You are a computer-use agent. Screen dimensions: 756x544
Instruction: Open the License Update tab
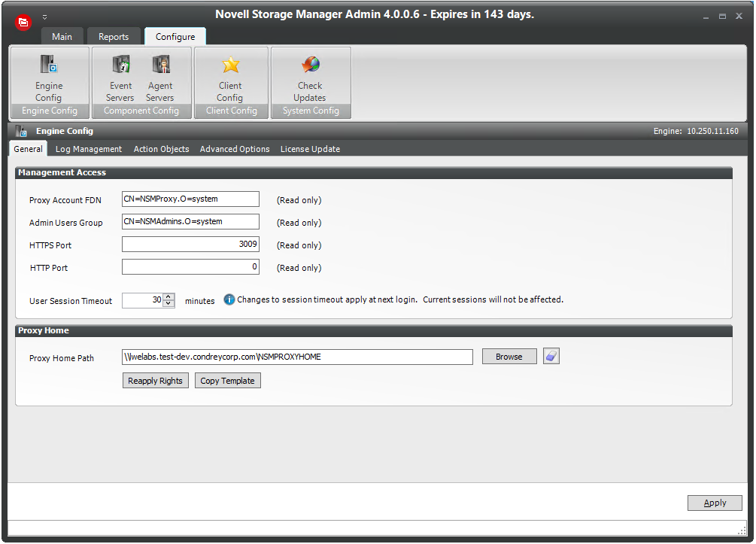pos(311,149)
